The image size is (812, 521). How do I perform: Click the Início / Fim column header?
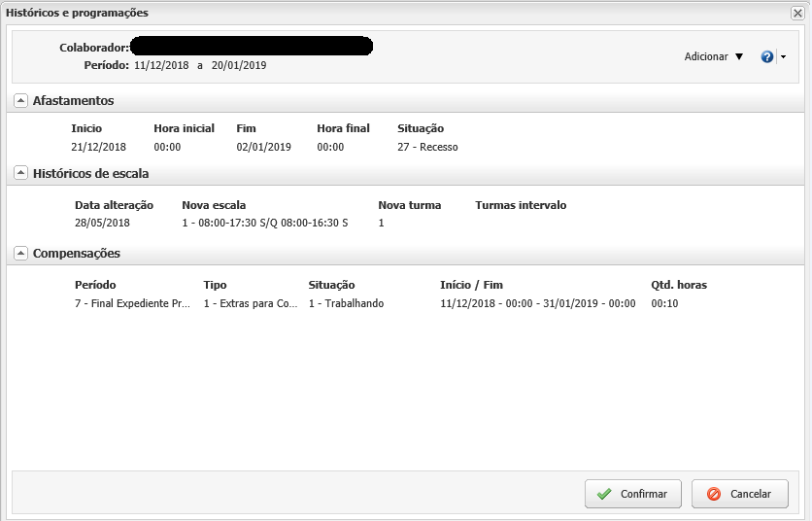tap(471, 286)
